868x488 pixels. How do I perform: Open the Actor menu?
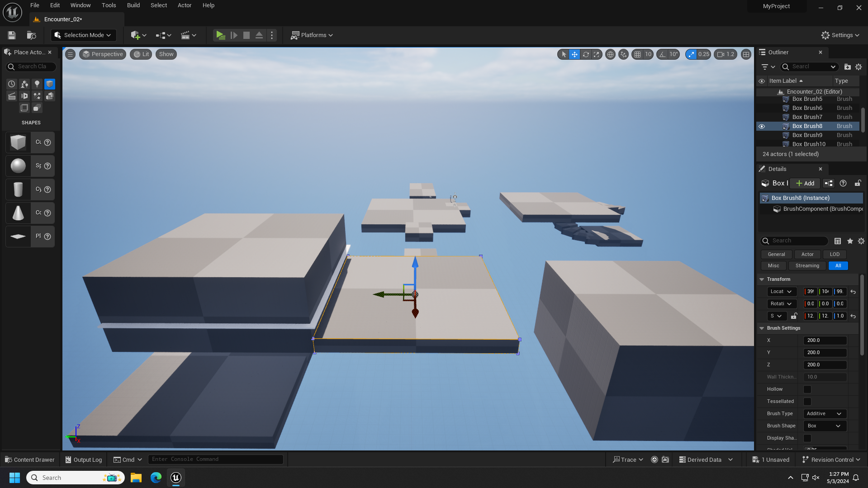pos(185,5)
